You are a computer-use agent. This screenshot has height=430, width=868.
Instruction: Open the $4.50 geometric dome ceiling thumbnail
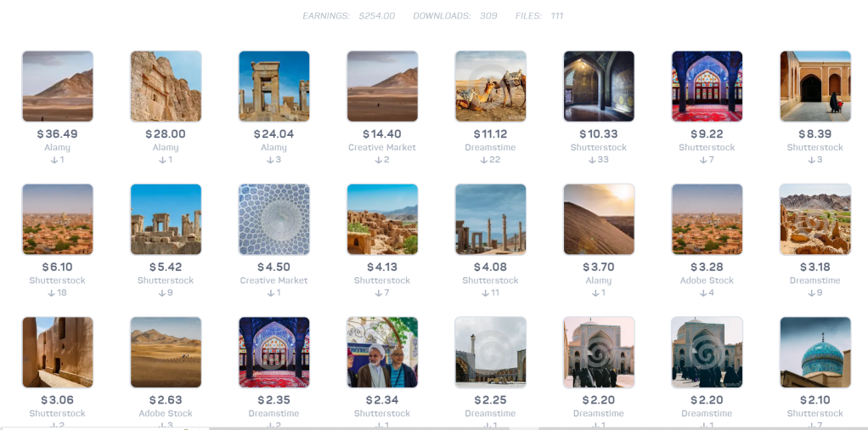coord(273,219)
